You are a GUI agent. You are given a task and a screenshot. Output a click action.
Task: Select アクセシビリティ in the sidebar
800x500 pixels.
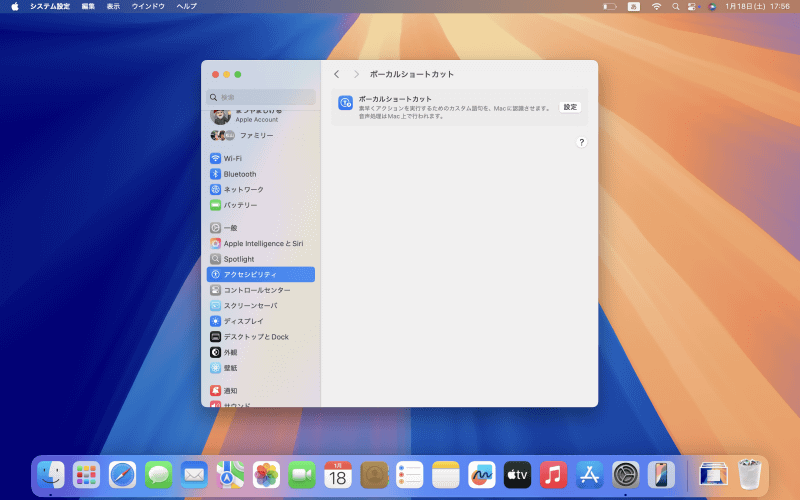(261, 274)
